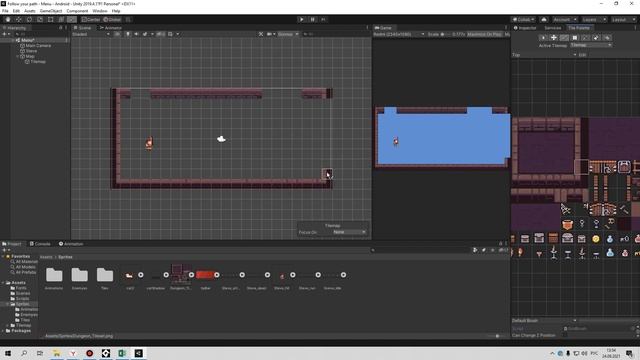Open the Account dropdown

(x=565, y=19)
